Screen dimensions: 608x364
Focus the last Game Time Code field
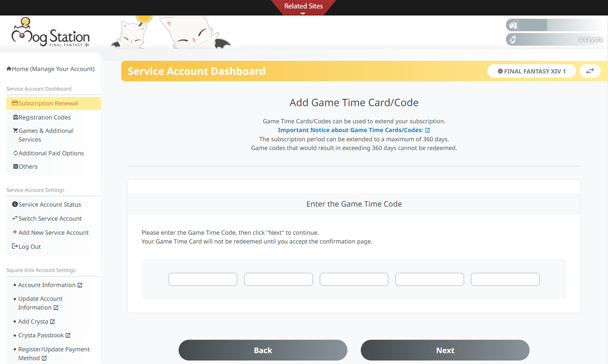505,279
